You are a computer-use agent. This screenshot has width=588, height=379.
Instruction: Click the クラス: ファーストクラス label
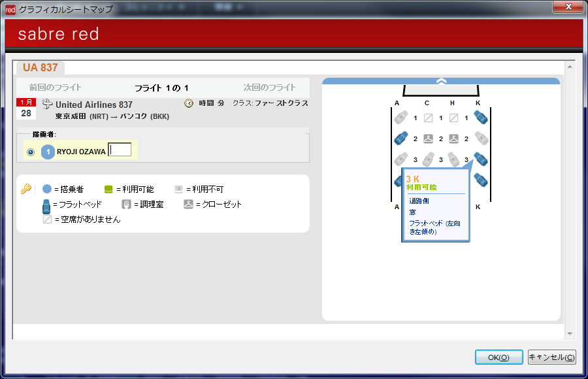pyautogui.click(x=270, y=103)
